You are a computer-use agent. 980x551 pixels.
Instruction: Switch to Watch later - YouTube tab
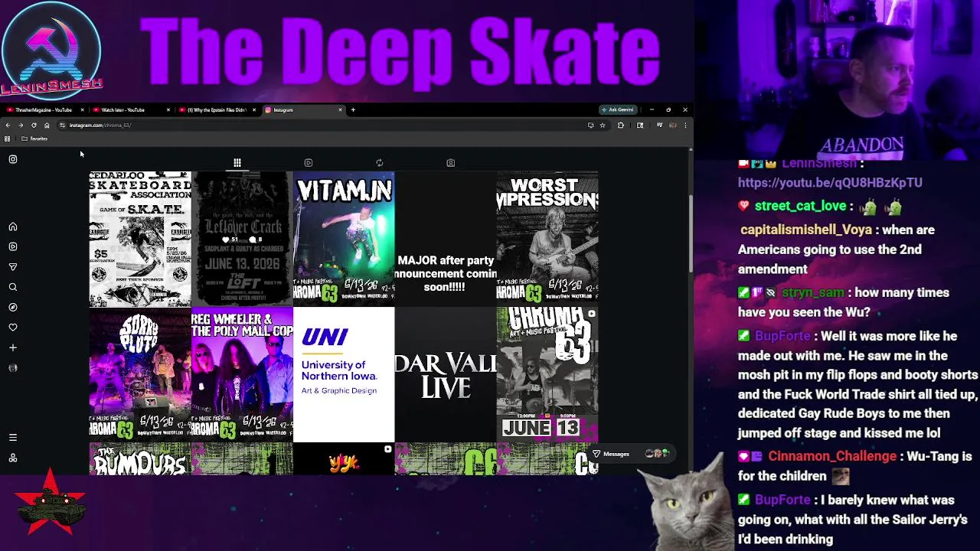130,109
